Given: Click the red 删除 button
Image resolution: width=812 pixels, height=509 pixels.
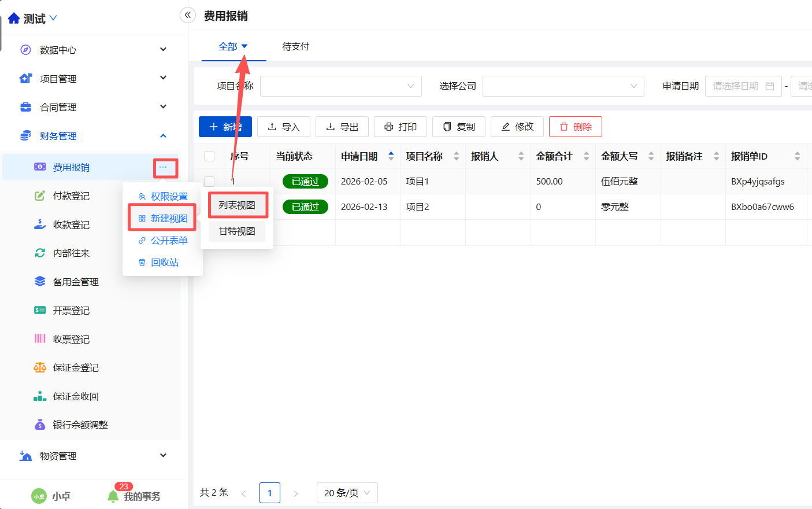Looking at the screenshot, I should 575,127.
